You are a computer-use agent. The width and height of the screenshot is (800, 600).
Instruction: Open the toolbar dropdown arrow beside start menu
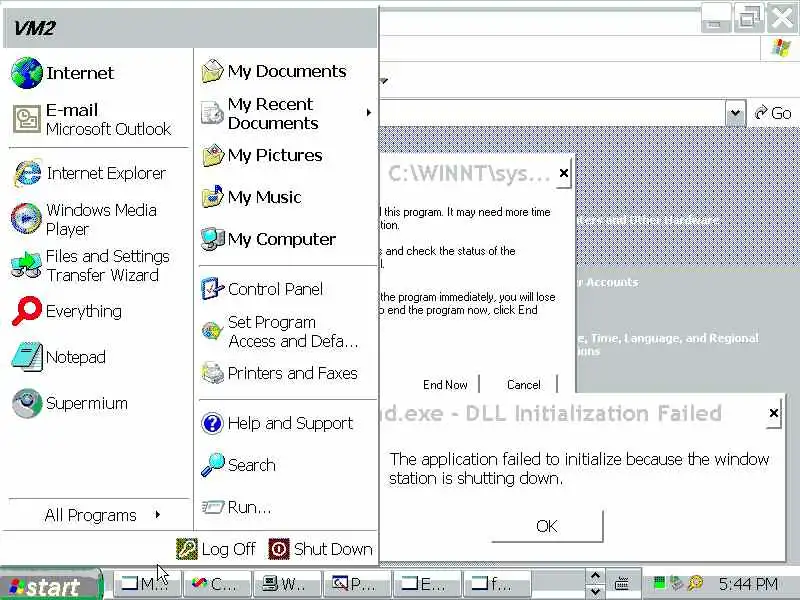click(x=384, y=81)
